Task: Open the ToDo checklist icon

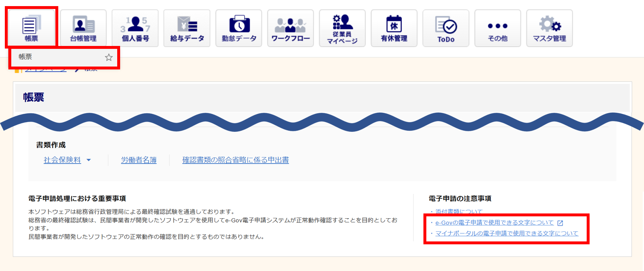Action: pyautogui.click(x=446, y=28)
